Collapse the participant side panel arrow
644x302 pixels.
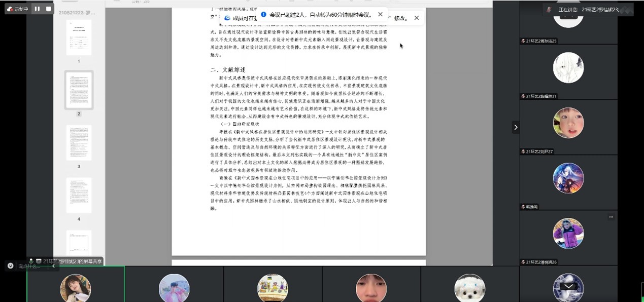[516, 127]
